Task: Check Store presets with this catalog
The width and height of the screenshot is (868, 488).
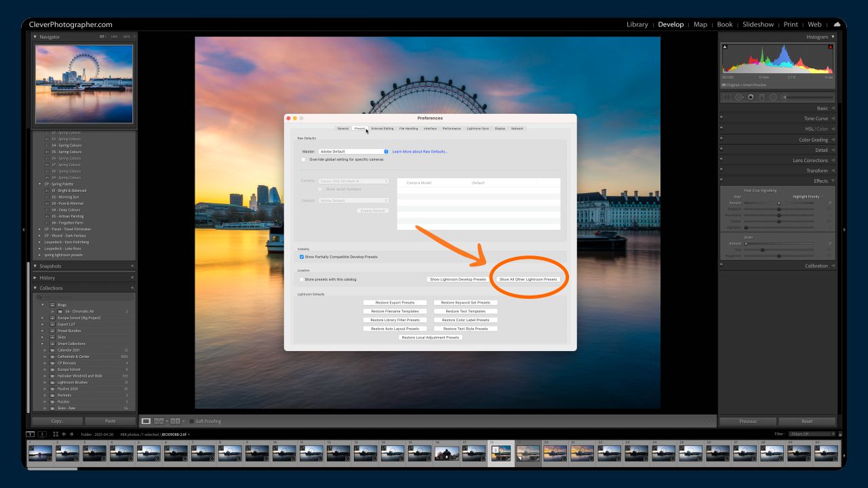Action: click(302, 279)
